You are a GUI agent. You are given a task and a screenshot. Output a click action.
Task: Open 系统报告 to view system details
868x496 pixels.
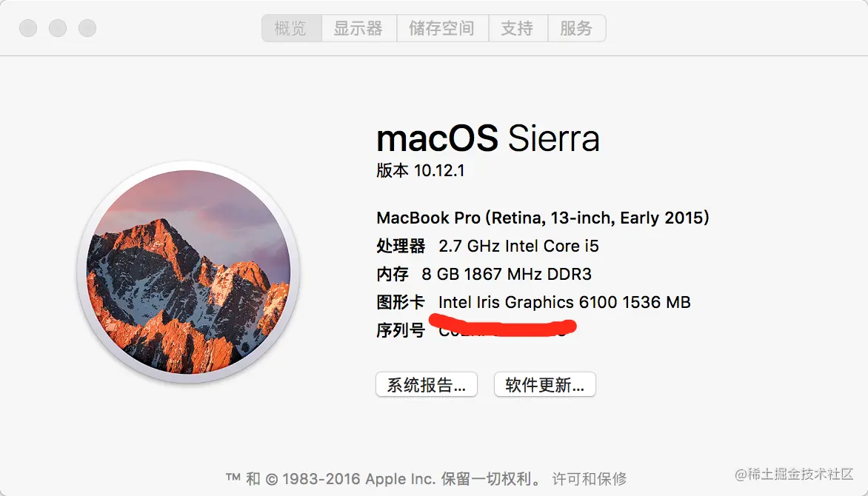coord(426,384)
